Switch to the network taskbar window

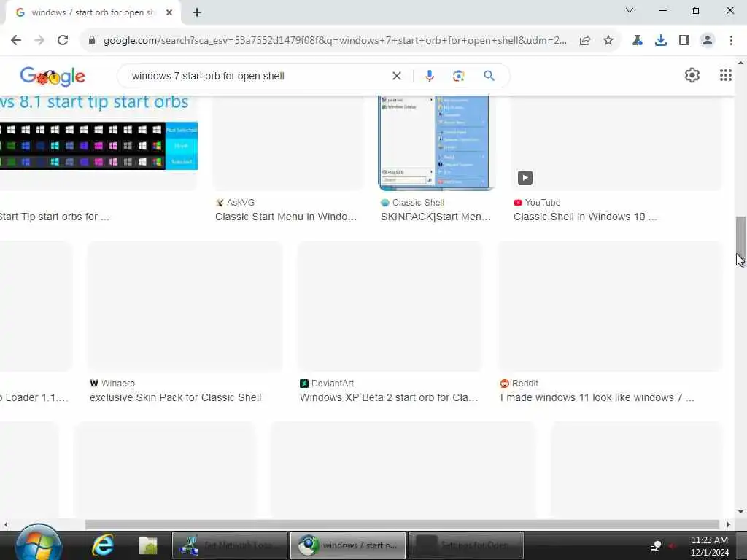pyautogui.click(x=230, y=545)
